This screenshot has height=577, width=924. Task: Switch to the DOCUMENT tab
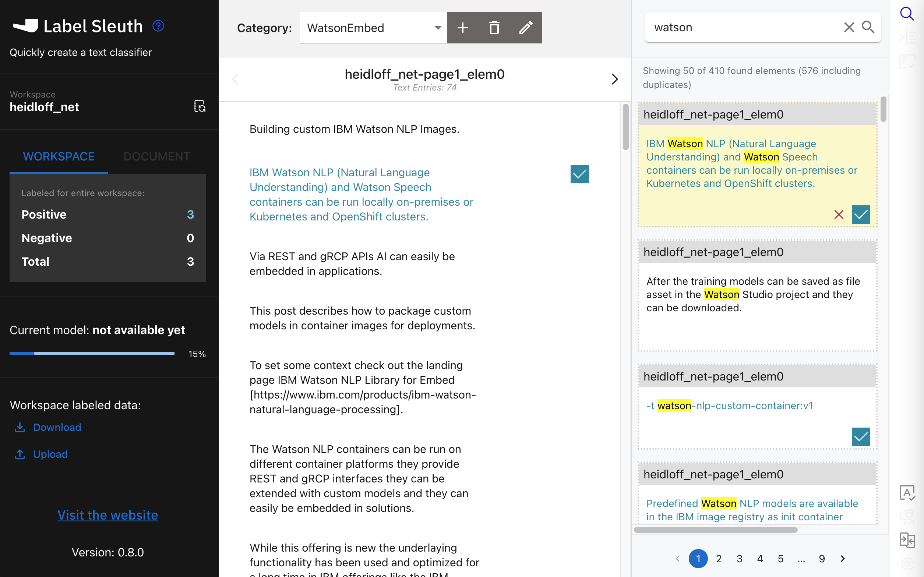(156, 156)
